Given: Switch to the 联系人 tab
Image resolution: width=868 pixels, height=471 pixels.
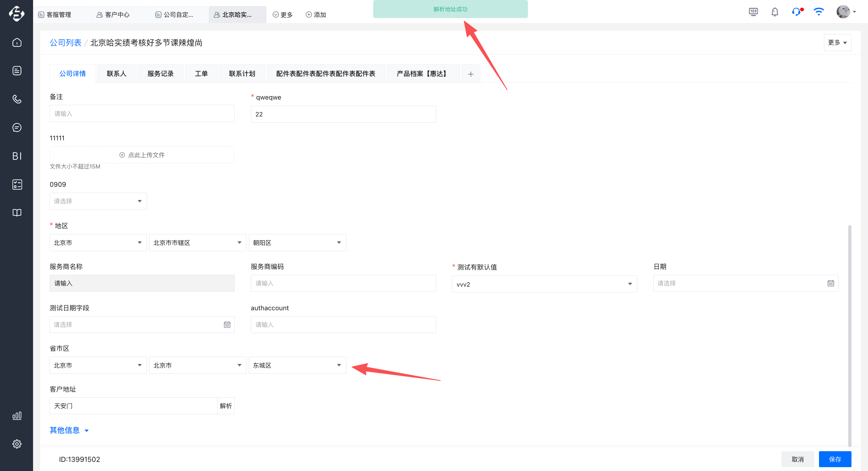Looking at the screenshot, I should pyautogui.click(x=116, y=74).
